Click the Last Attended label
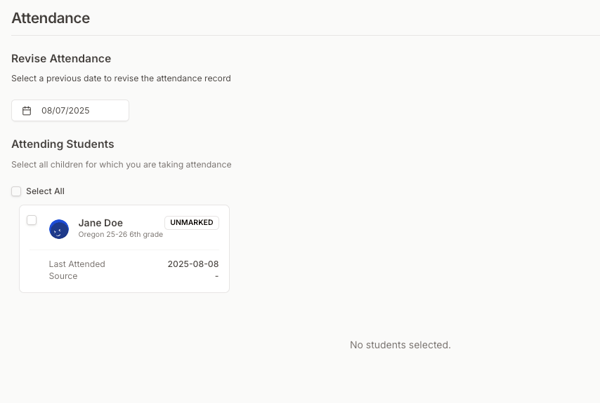The image size is (600, 403). [x=77, y=264]
